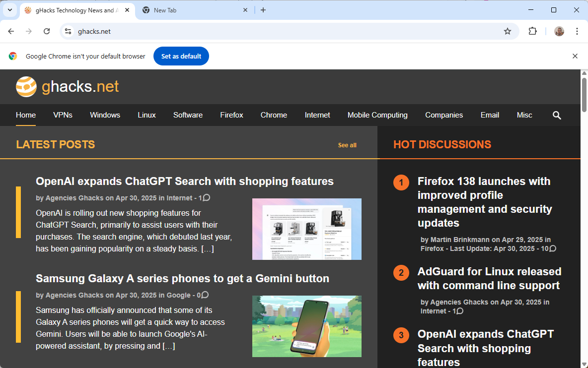Open comments icon on AdGuard discussion
Screen dimensions: 588x368
point(460,311)
